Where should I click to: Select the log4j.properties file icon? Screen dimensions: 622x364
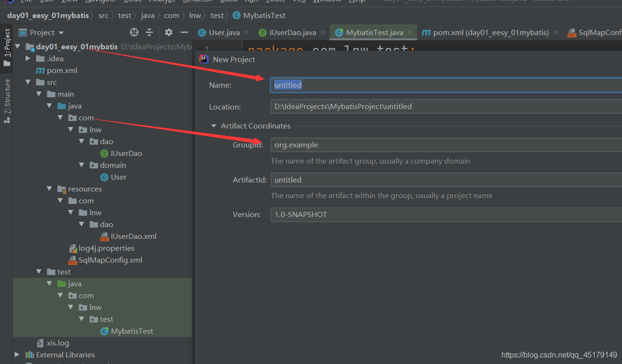click(73, 248)
